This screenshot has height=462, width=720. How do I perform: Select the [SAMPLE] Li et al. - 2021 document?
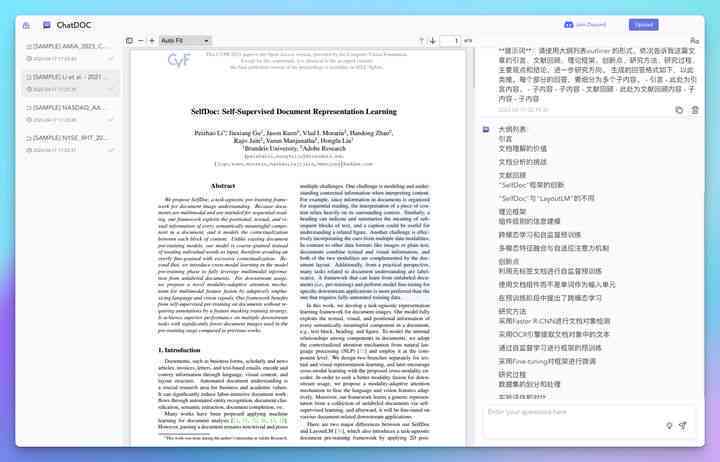tap(71, 83)
